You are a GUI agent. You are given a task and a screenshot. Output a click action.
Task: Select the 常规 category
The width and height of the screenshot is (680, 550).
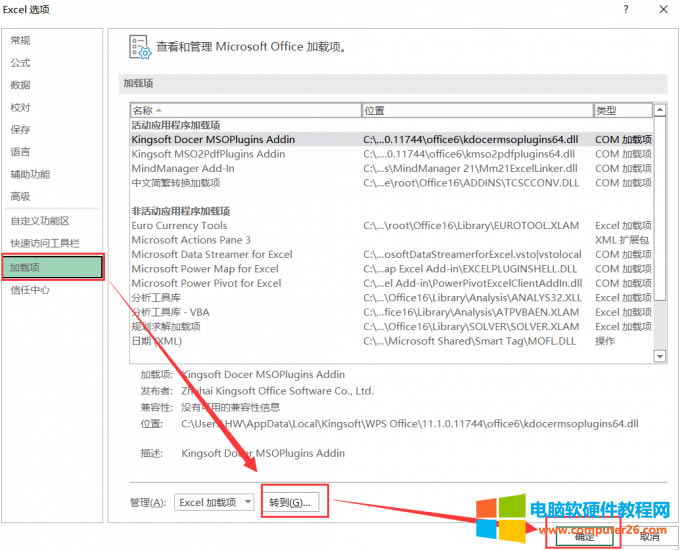click(x=20, y=40)
